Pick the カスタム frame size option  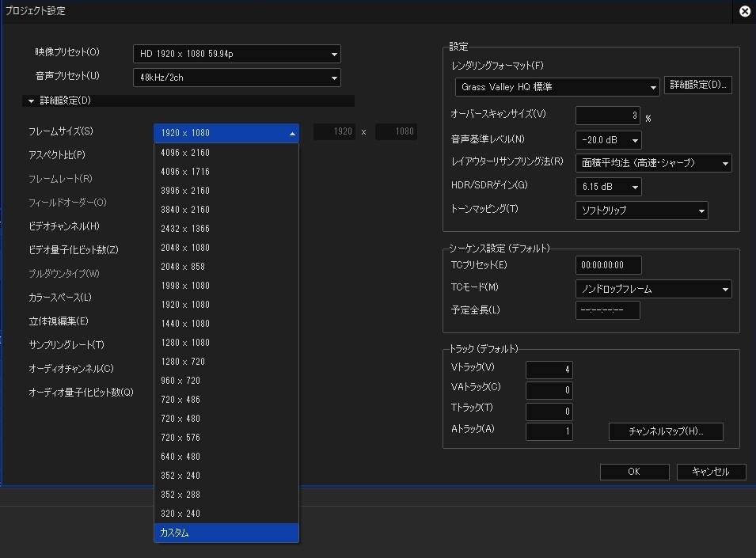pos(175,533)
